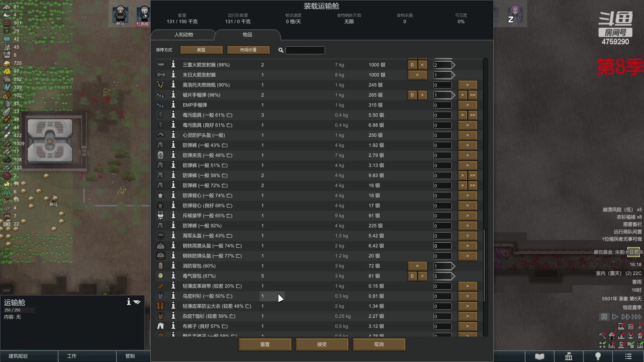This screenshot has height=362, width=644.
Task: Toggle the temperature overlay icon
Action: point(639,326)
